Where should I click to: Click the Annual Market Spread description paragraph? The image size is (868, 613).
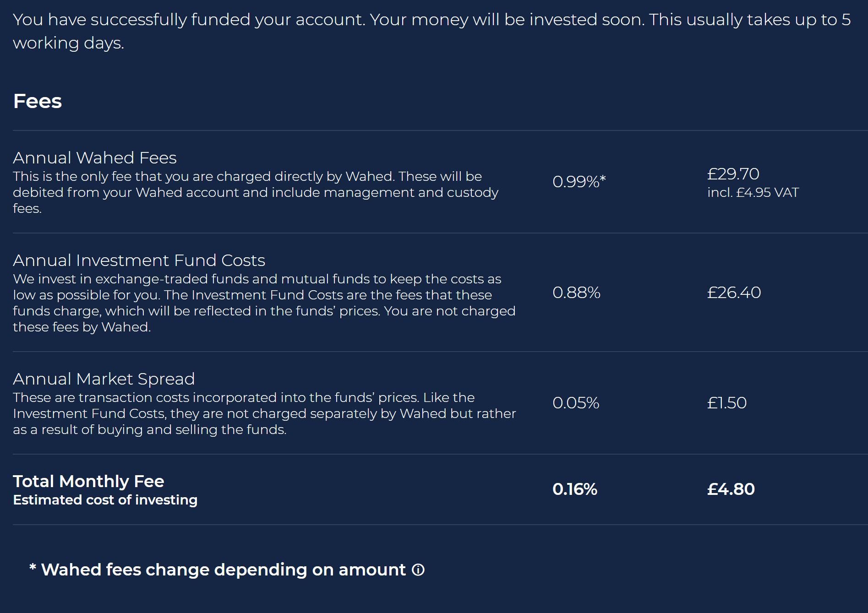coord(264,413)
